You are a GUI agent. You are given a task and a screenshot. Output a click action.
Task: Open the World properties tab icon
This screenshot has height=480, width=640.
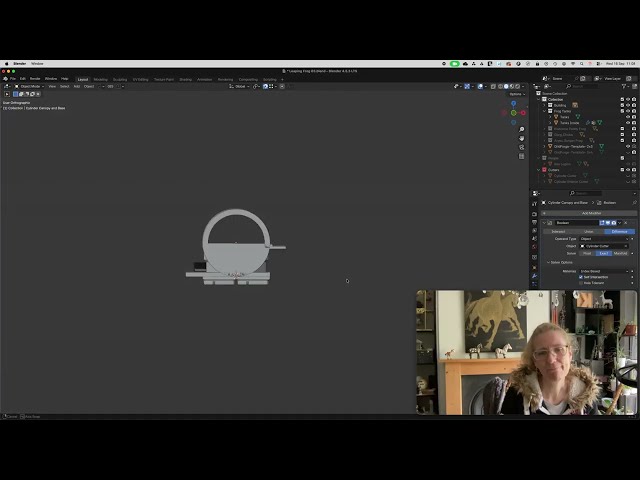(x=534, y=247)
